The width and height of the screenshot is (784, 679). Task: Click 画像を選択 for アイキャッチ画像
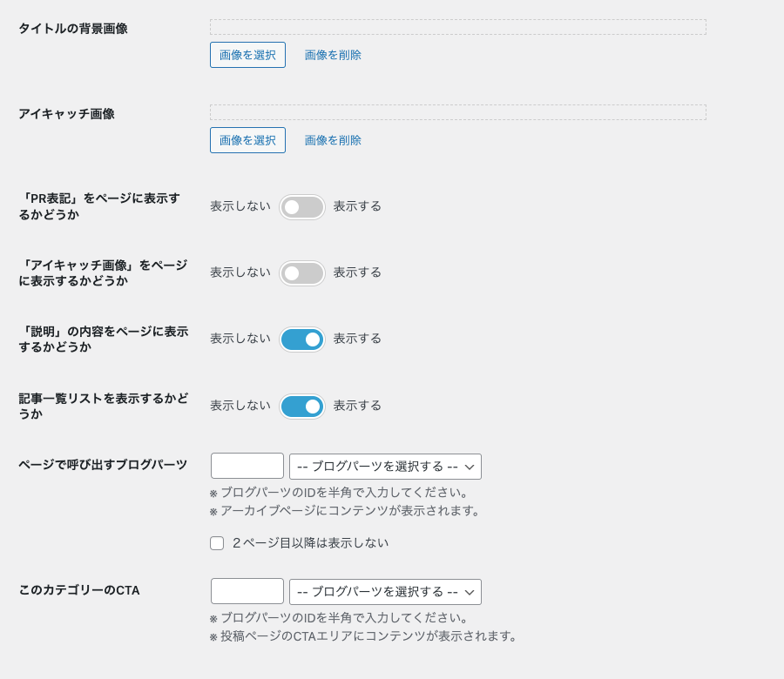pos(247,140)
